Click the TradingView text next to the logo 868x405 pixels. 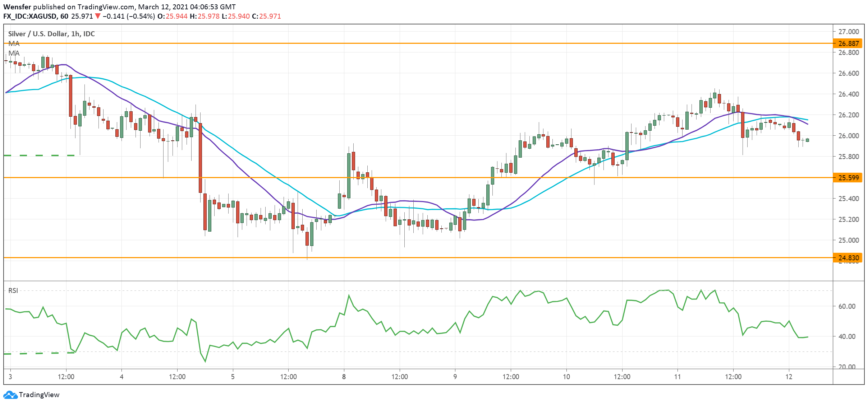pyautogui.click(x=39, y=395)
